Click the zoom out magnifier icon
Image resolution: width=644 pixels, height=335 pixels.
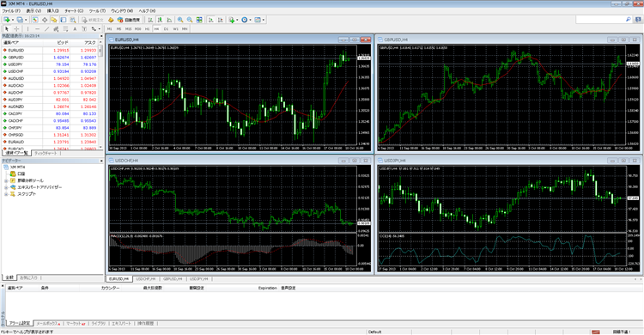190,20
